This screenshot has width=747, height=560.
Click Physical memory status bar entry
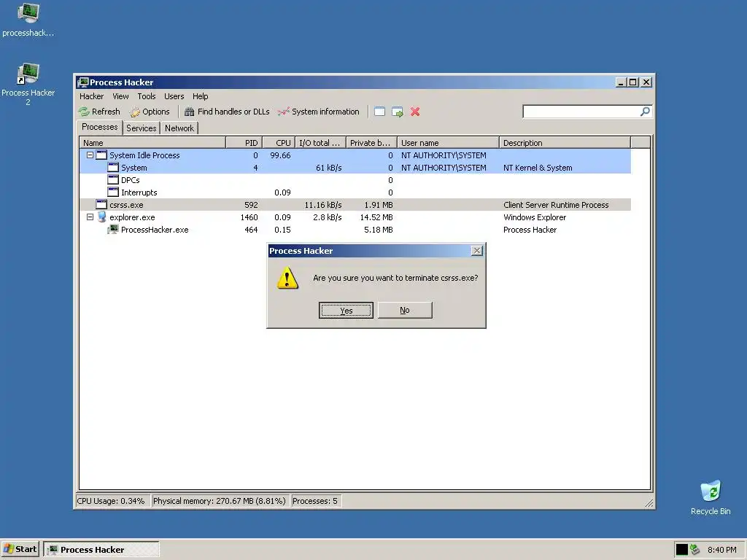[219, 501]
